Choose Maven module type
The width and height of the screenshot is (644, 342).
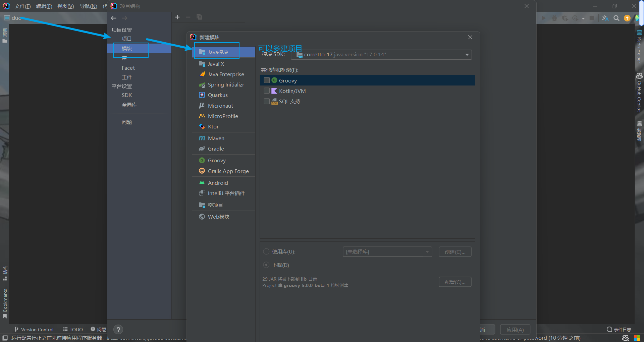pyautogui.click(x=224, y=138)
